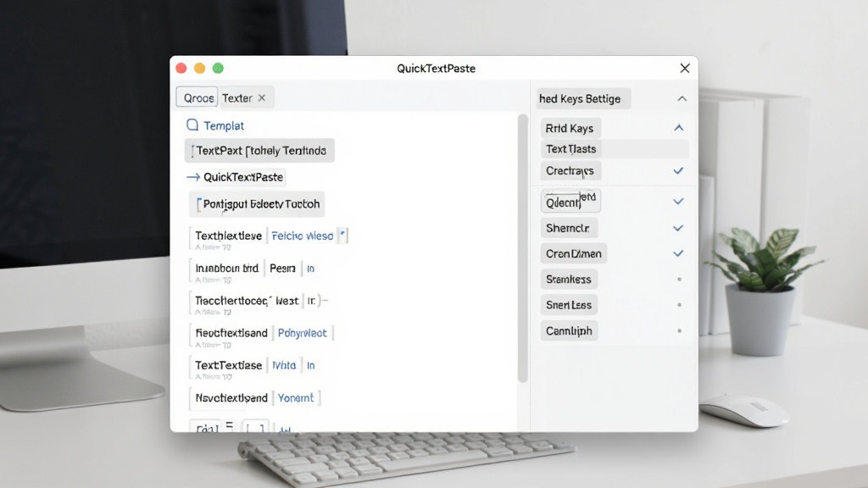868x488 pixels.
Task: Click the yellow minimize traffic light
Action: pos(200,68)
